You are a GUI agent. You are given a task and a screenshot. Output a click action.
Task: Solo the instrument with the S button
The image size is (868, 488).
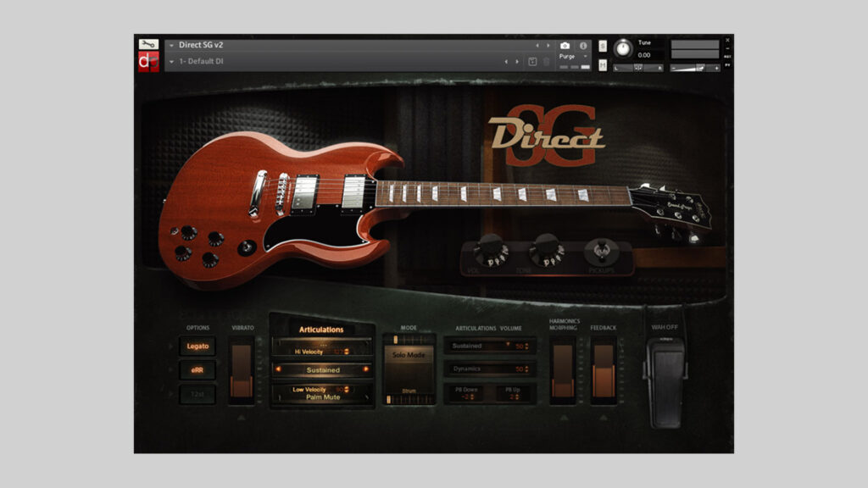[601, 45]
